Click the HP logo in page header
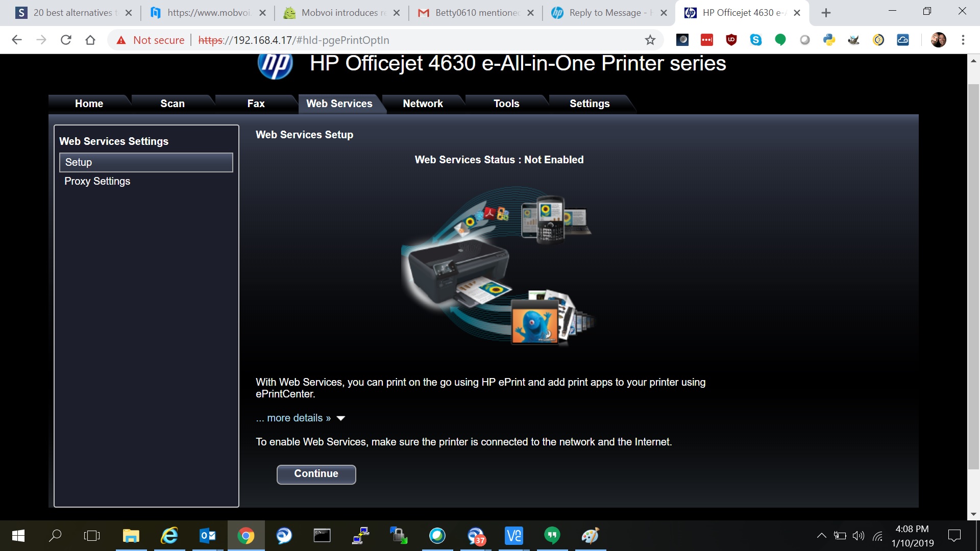Image resolution: width=980 pixels, height=551 pixels. tap(275, 66)
